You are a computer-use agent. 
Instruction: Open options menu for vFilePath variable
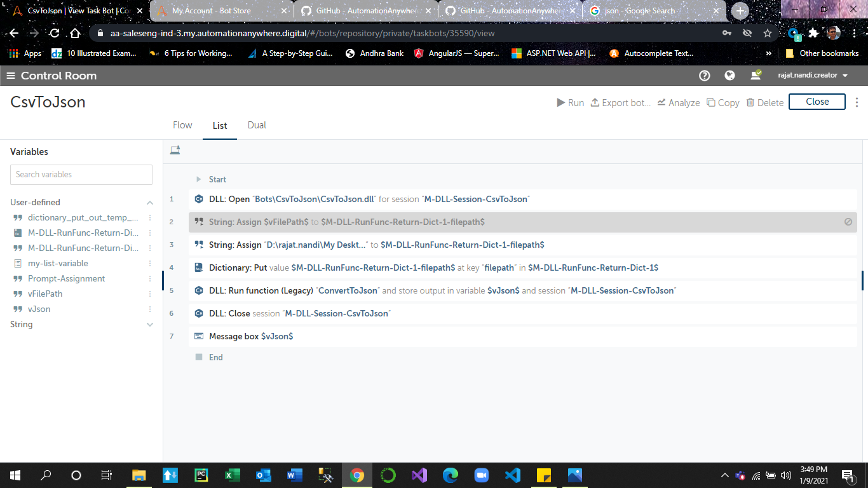coord(150,294)
